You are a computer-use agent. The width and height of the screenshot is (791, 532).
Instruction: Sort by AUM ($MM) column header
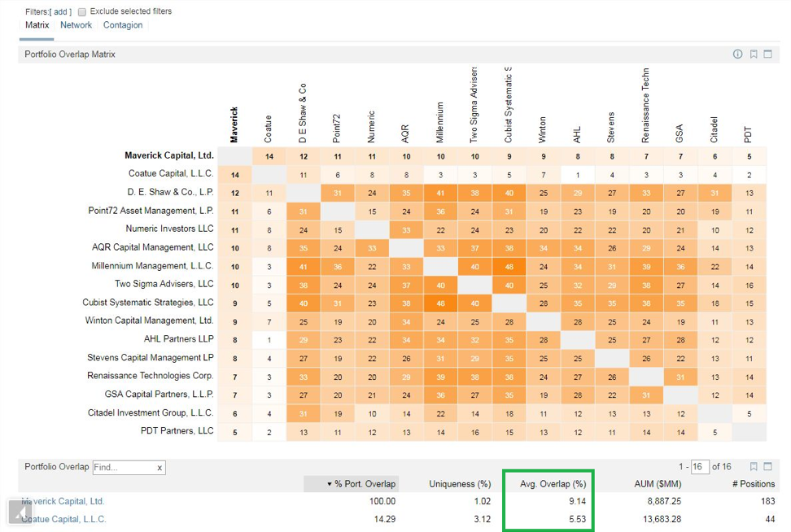pos(658,484)
